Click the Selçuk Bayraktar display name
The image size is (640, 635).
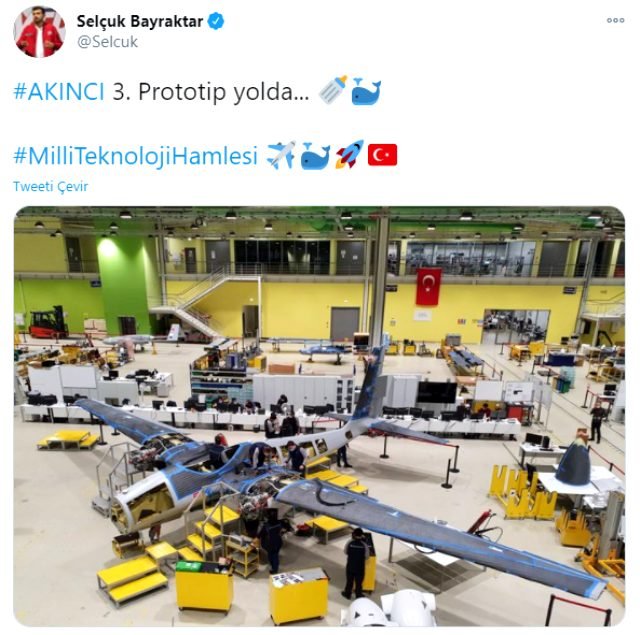pos(140,21)
